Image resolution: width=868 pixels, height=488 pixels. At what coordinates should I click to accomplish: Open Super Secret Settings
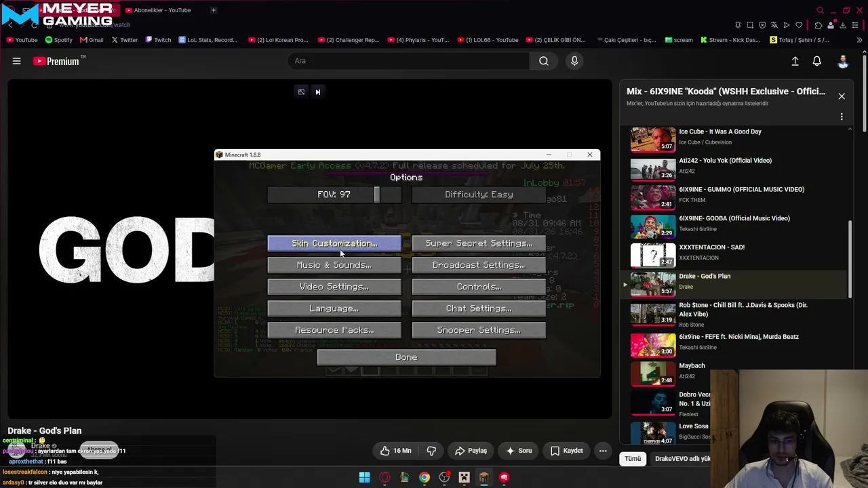pos(479,243)
